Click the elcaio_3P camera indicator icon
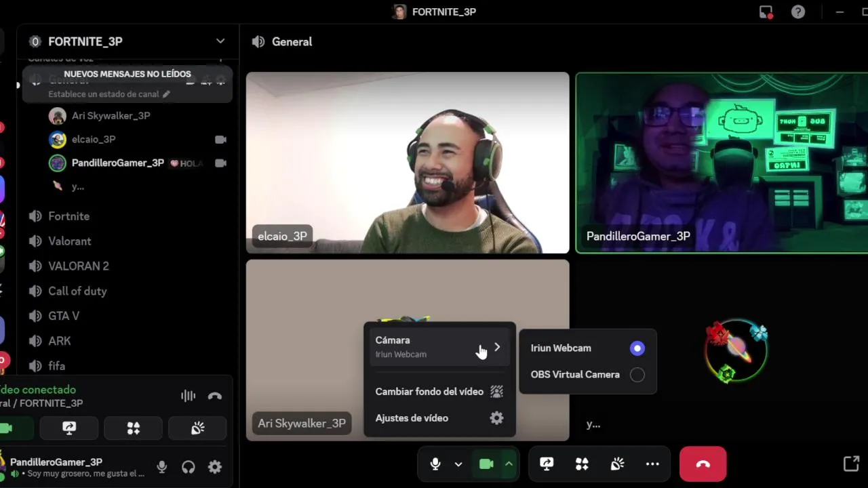Image resolution: width=868 pixels, height=488 pixels. coord(220,140)
